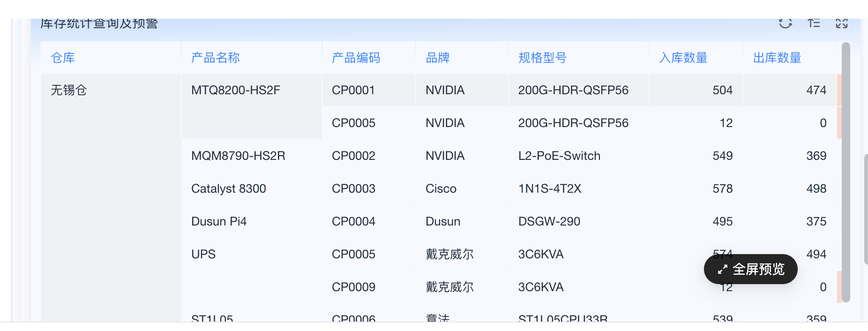Click the Catalyst 8300 product cell
The height and width of the screenshot is (331, 868).
(229, 188)
